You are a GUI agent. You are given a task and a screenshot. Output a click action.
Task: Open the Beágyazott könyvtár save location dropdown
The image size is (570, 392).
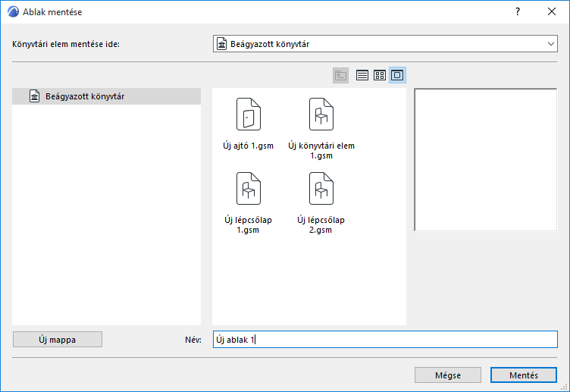point(385,44)
